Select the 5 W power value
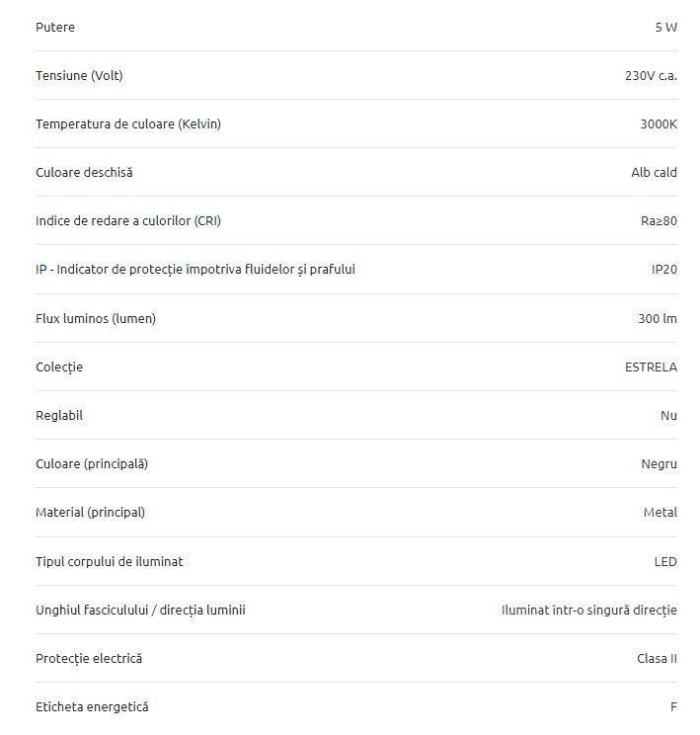The image size is (700, 735). click(x=665, y=28)
